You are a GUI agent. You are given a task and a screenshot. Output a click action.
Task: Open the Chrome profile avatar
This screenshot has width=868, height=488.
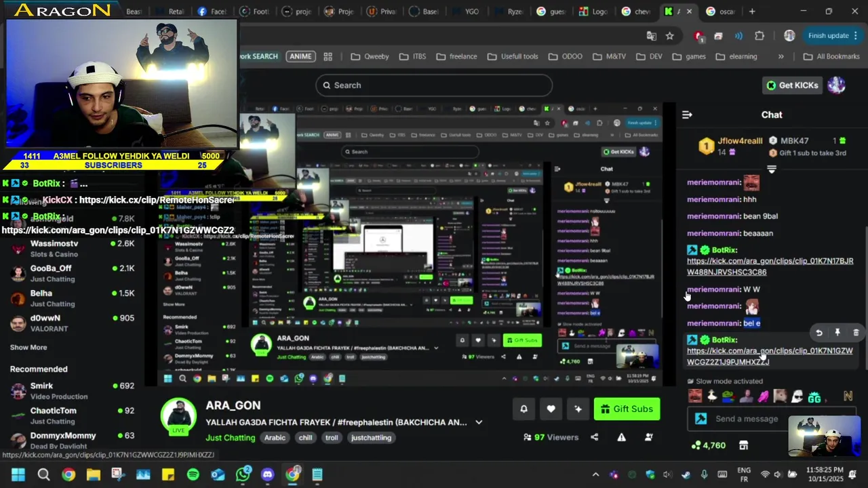pyautogui.click(x=789, y=36)
